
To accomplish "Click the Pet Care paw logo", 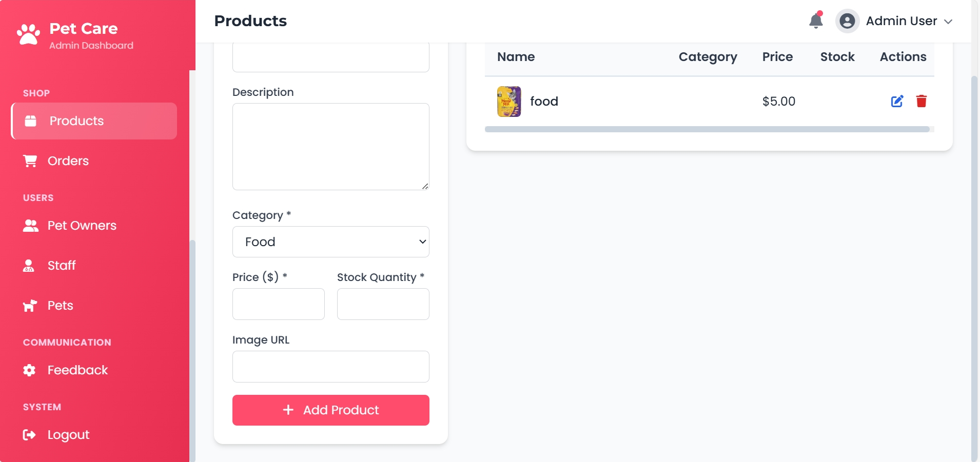I will click(28, 35).
